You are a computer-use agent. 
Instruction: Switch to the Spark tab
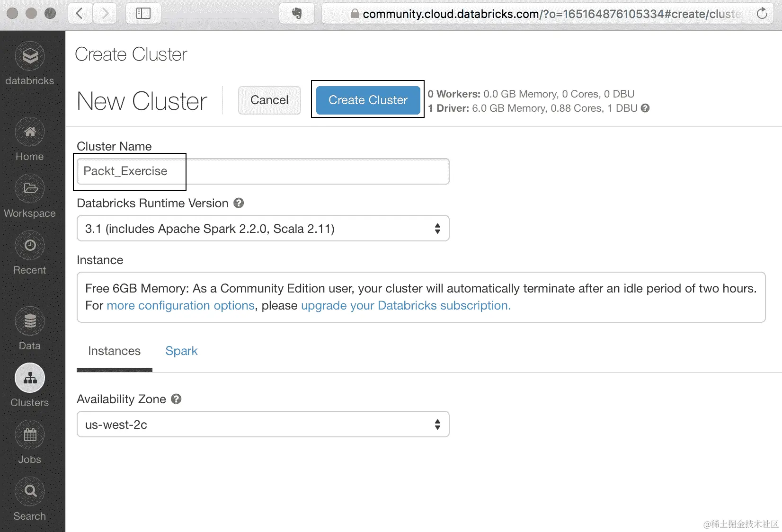pos(181,351)
